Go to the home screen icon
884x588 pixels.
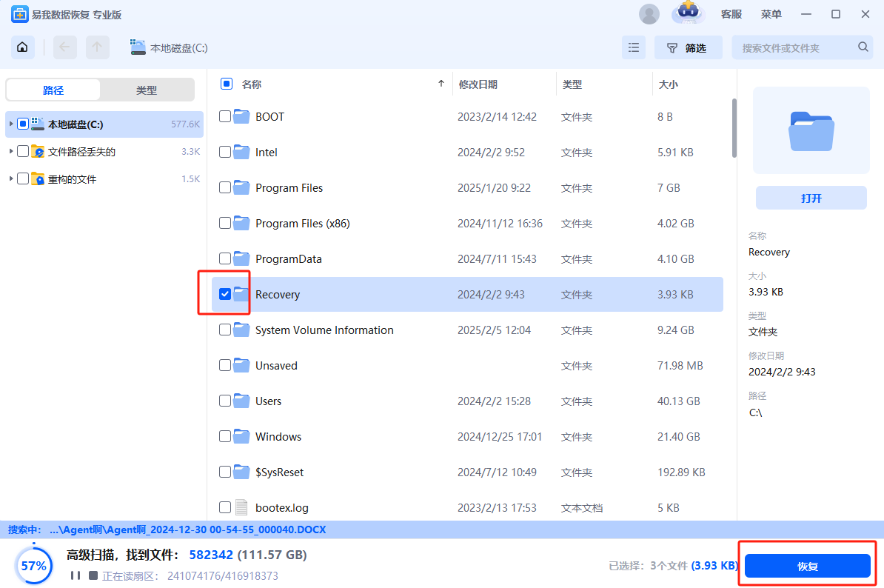click(x=22, y=47)
